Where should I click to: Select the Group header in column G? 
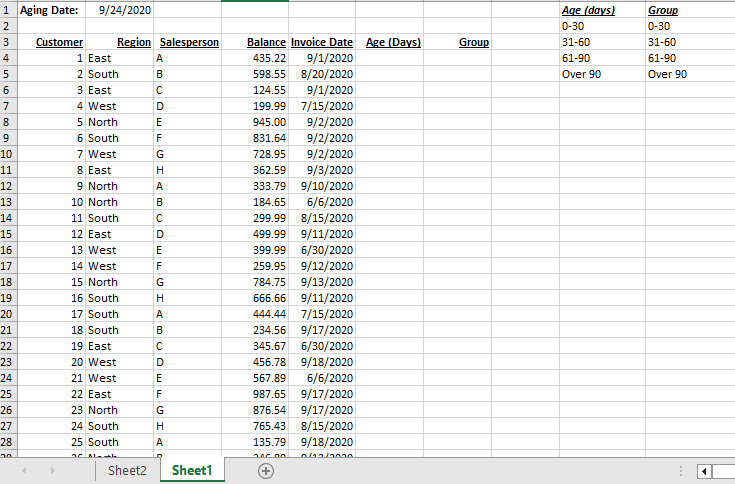458,42
